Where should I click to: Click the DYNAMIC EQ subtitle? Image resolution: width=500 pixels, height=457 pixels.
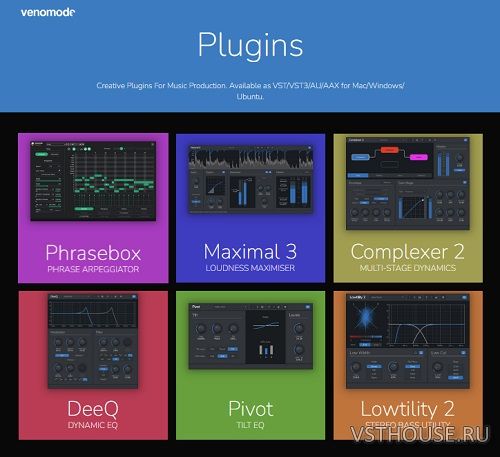tap(93, 425)
